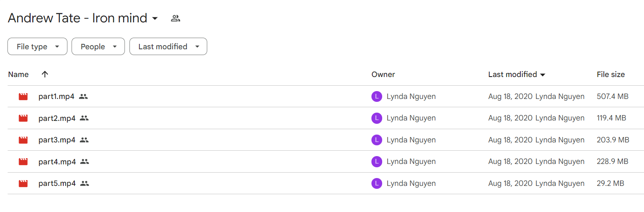Viewport: 644px width, 212px height.
Task: Click the 507.4 MB file size
Action: pyautogui.click(x=613, y=96)
